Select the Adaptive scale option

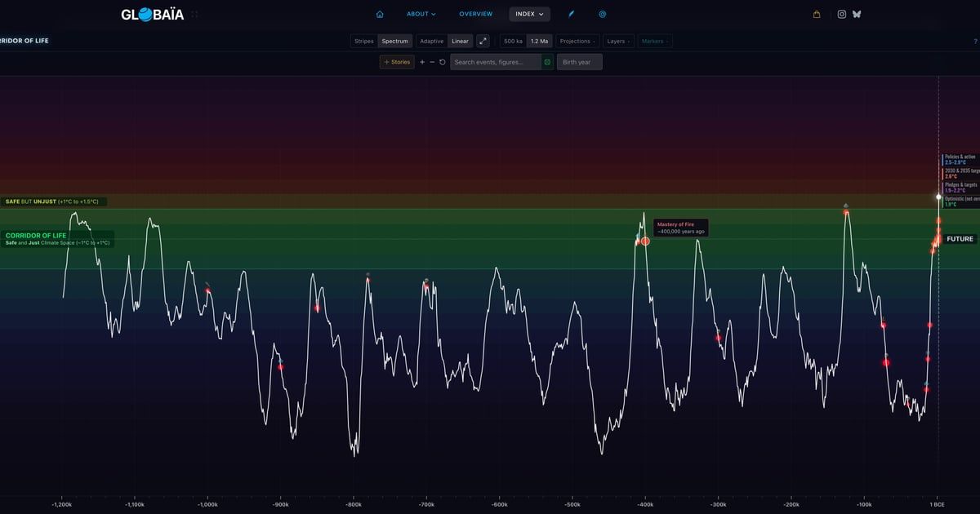pyautogui.click(x=431, y=41)
